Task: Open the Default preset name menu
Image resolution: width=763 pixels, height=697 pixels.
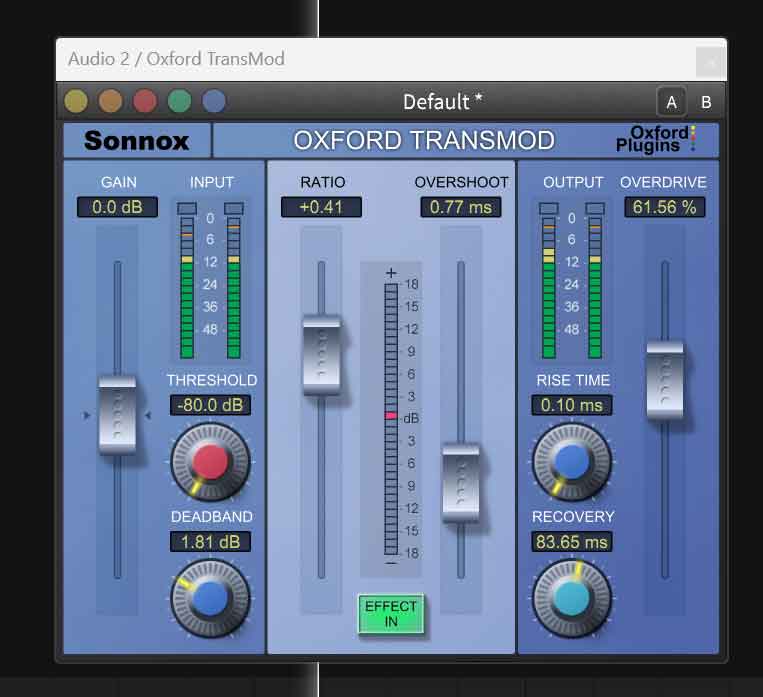Action: point(442,102)
